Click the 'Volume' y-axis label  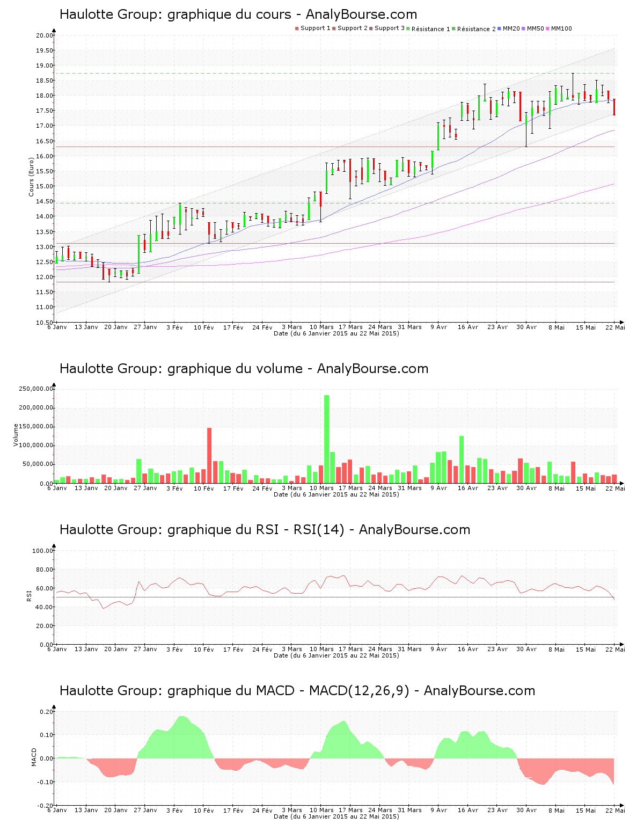16,435
